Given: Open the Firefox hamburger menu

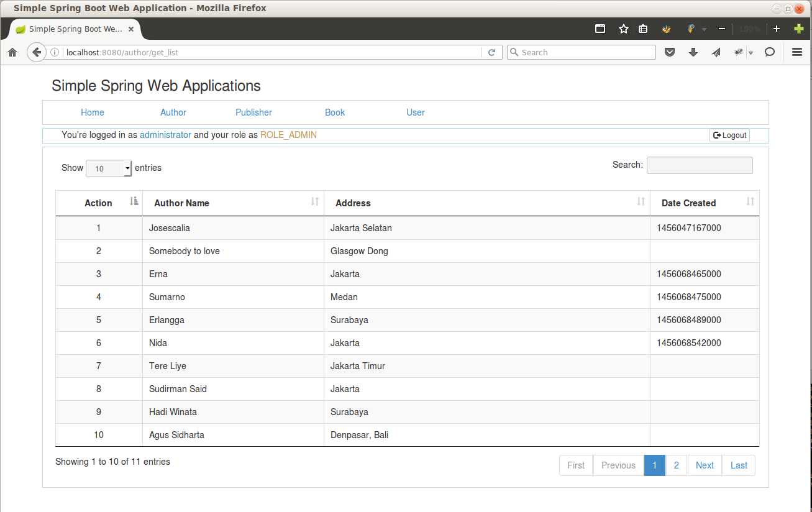Looking at the screenshot, I should (x=796, y=52).
